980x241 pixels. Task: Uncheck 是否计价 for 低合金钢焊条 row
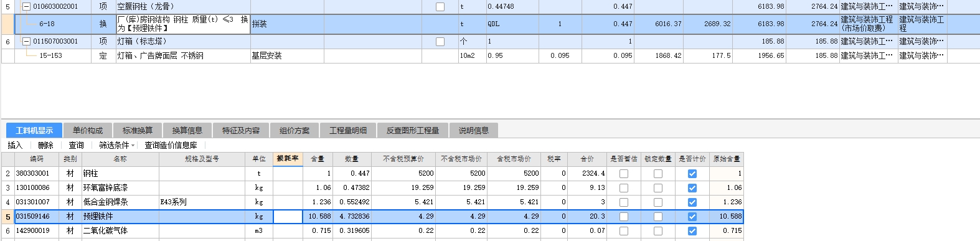coord(692,202)
